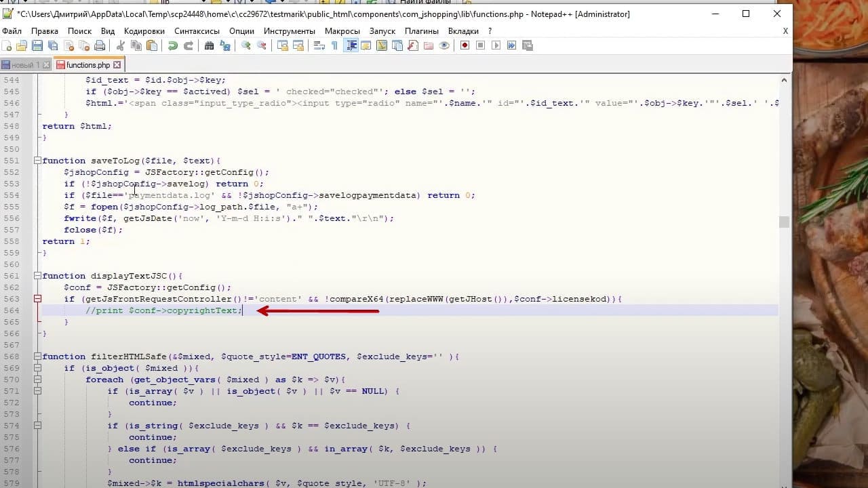Viewport: 868px width, 488px height.
Task: Click the Print toolbar icon
Action: (100, 45)
